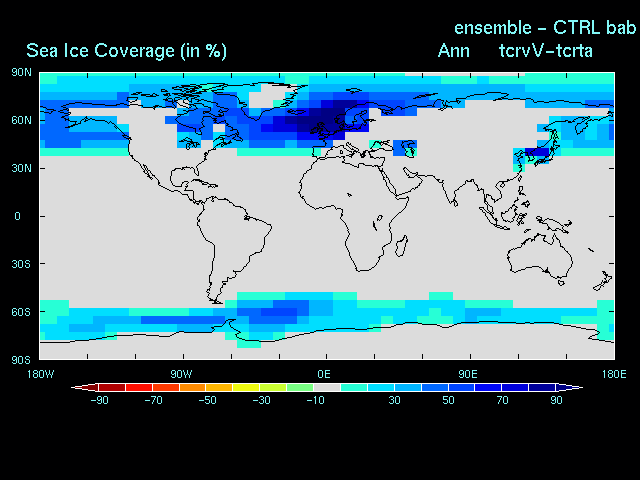Click the 'tcrvV-tcrta' experiment label
The image size is (640, 480).
coord(546,51)
